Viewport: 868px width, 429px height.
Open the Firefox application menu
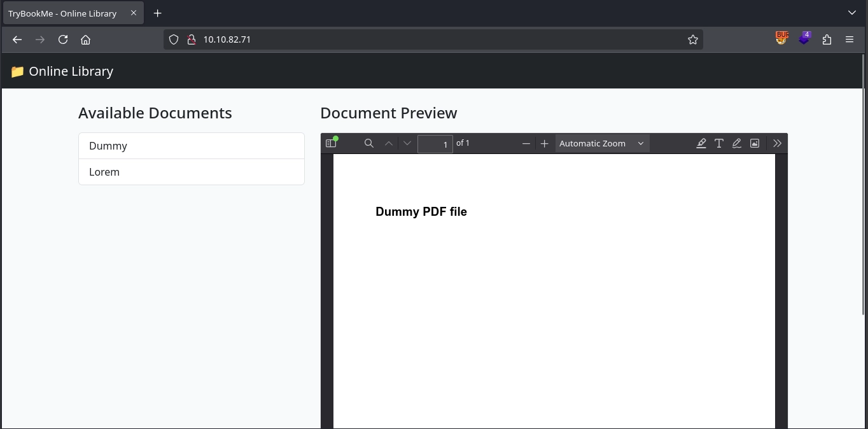849,39
